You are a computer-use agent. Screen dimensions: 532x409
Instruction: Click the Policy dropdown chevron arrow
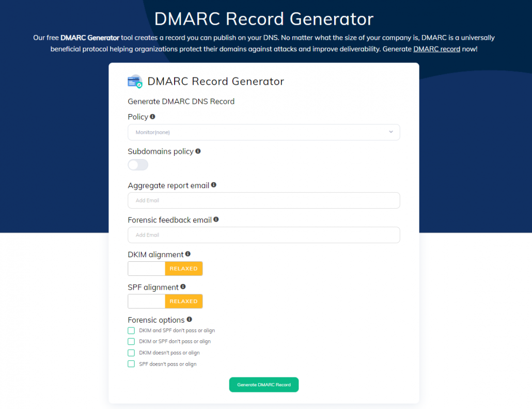392,132
